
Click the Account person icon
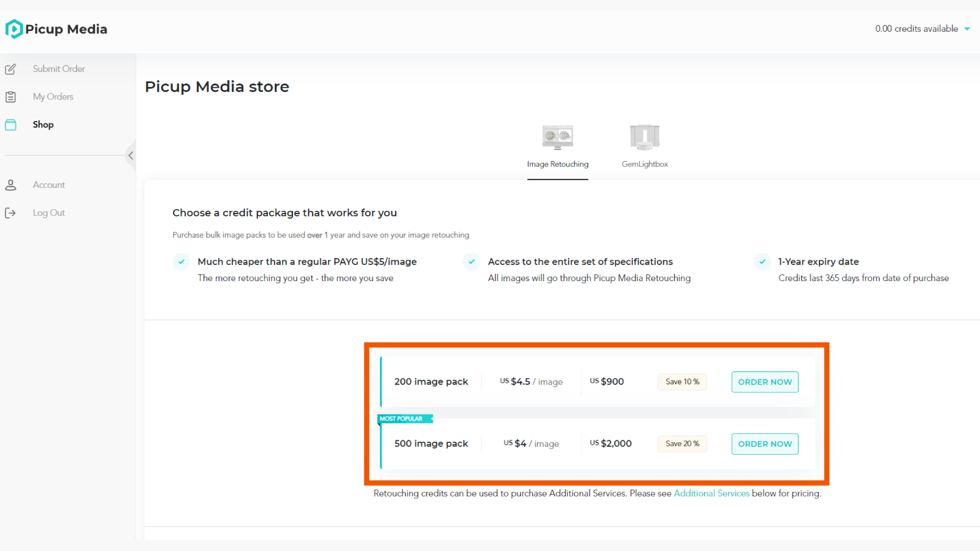(x=11, y=185)
